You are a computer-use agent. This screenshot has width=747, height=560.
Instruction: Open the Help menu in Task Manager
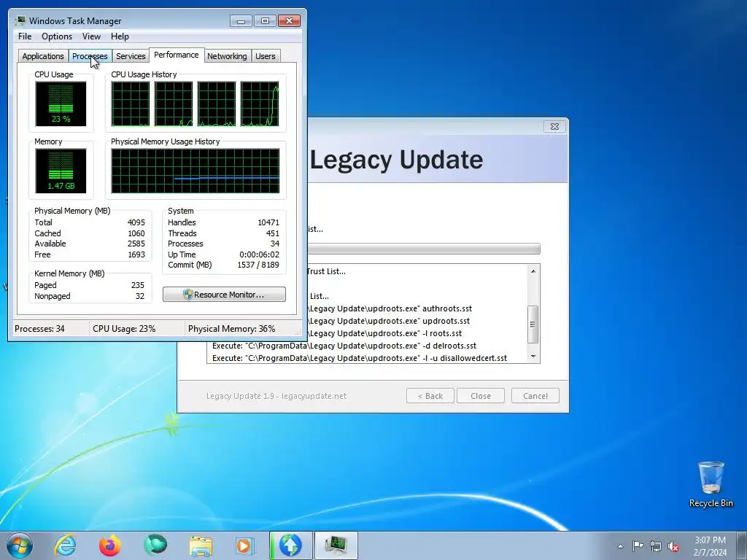(120, 36)
